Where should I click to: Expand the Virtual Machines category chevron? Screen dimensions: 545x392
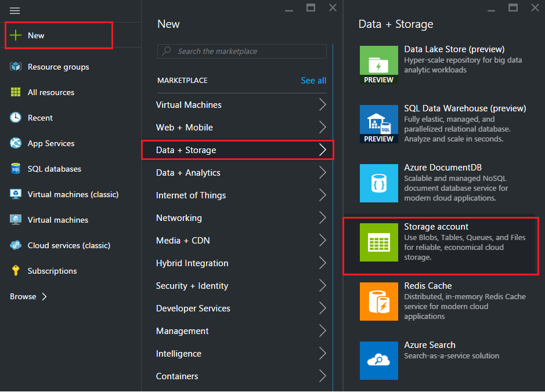323,104
